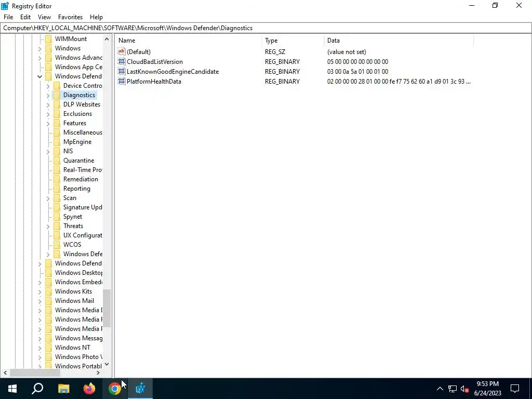Open File Explorer from taskbar
532x399 pixels.
63,389
